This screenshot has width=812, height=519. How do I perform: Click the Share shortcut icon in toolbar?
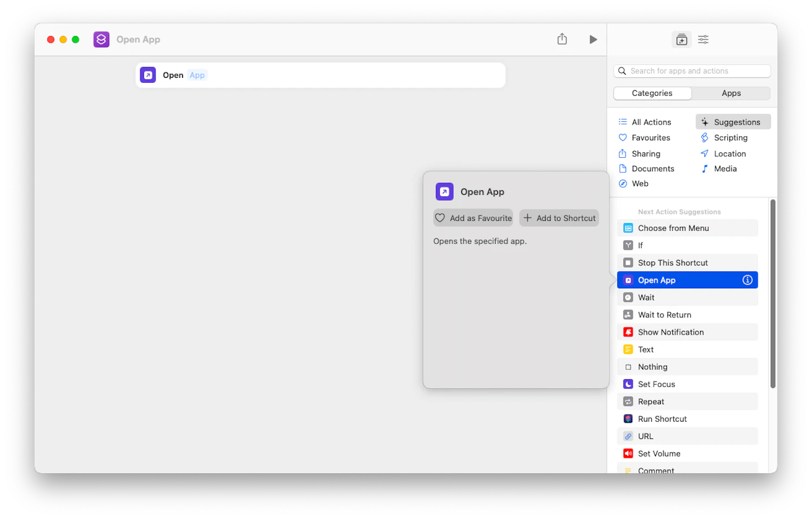pyautogui.click(x=562, y=39)
